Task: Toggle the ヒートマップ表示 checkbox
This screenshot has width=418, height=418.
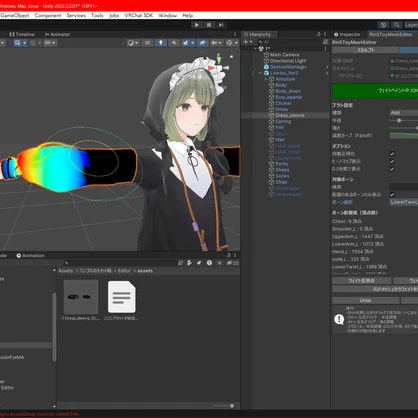Action: pyautogui.click(x=392, y=161)
